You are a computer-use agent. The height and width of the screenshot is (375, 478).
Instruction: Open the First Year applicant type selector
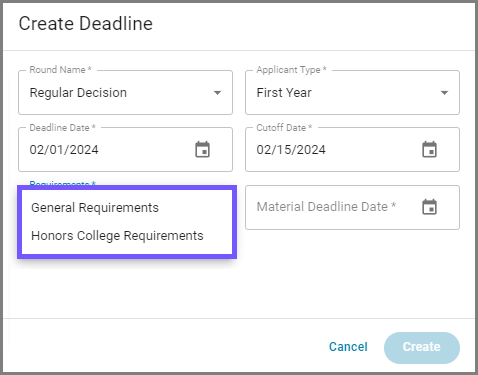tap(352, 92)
